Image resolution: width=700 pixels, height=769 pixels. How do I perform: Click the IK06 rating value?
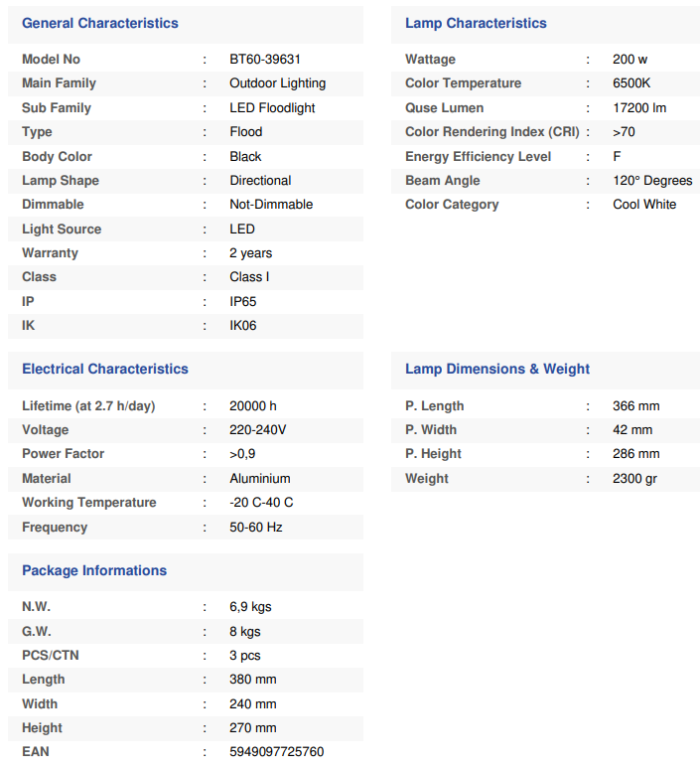click(x=243, y=325)
